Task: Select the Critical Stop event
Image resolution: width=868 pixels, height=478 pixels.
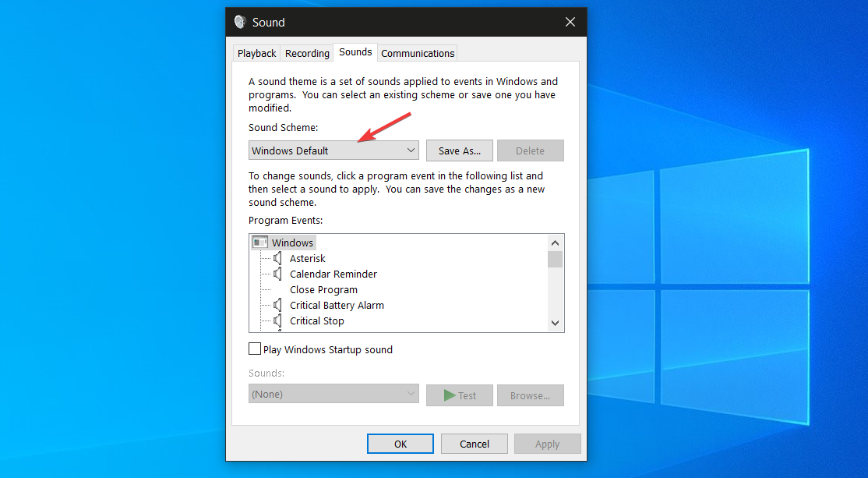Action: 316,320
